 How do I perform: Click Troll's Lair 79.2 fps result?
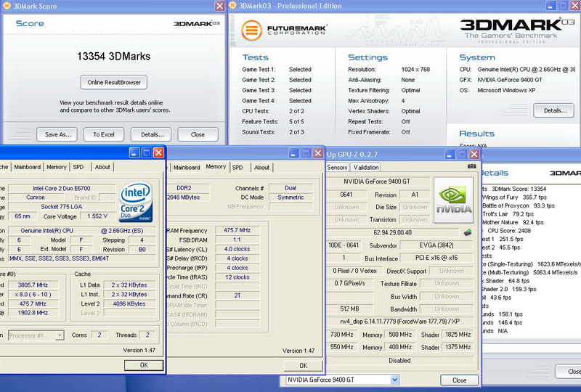coord(508,214)
